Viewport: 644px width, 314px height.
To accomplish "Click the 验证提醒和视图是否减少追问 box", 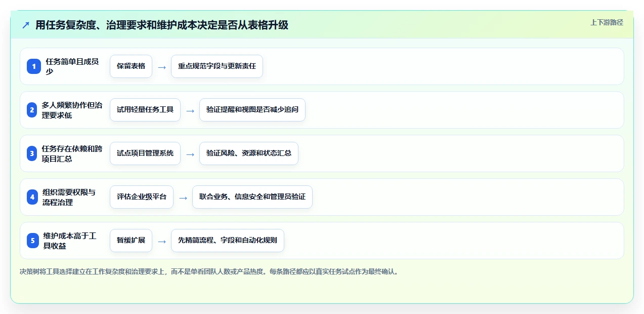I will [252, 110].
